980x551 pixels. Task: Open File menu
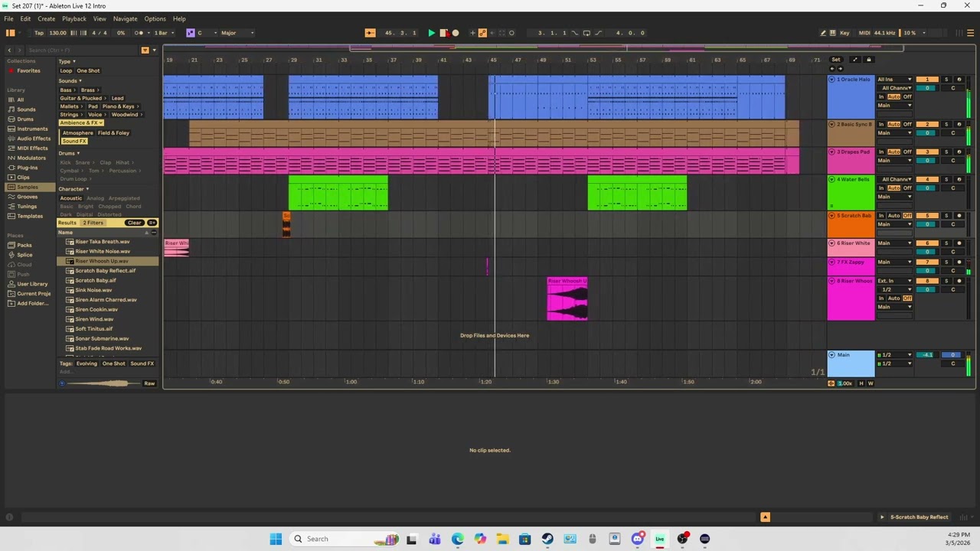click(x=8, y=18)
